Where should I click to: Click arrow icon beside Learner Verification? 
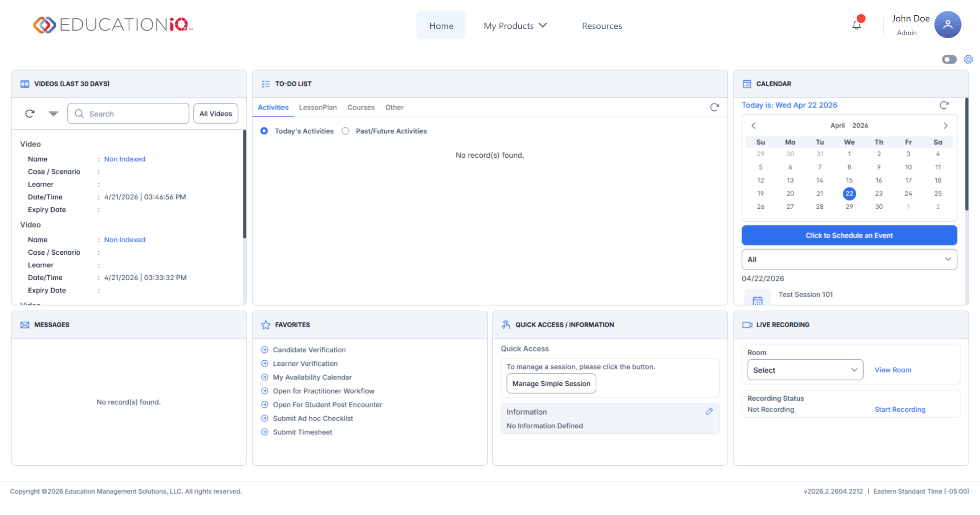coord(265,363)
